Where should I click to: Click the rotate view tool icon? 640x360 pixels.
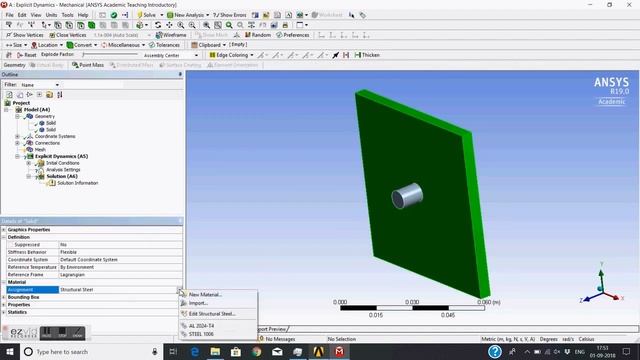pyautogui.click(x=158, y=25)
